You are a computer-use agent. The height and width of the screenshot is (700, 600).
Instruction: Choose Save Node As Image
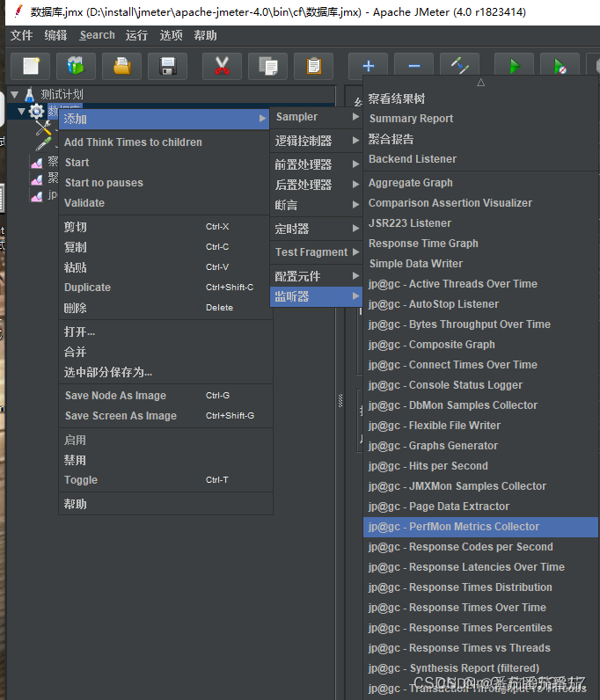(x=165, y=396)
